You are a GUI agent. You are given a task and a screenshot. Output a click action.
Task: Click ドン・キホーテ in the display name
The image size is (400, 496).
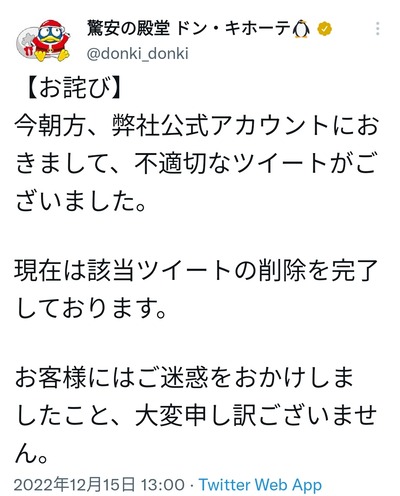[x=233, y=29]
